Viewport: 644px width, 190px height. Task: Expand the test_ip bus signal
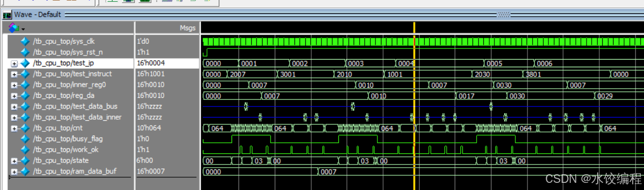14,64
